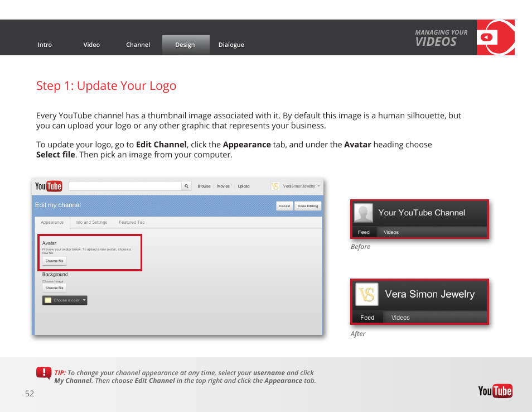
Task: Click the Done Editing button
Action: tap(308, 206)
